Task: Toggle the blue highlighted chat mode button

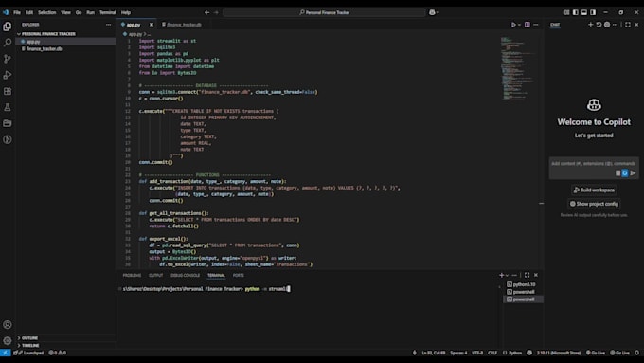Action: (x=625, y=173)
